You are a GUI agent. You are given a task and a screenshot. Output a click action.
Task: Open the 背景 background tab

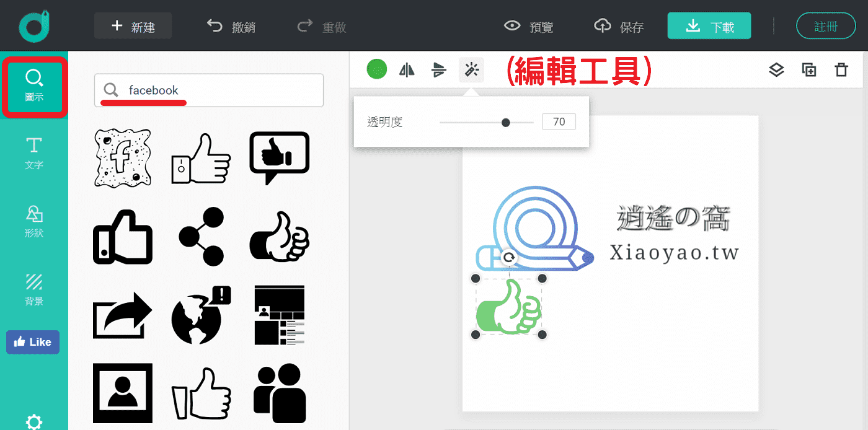(x=34, y=289)
